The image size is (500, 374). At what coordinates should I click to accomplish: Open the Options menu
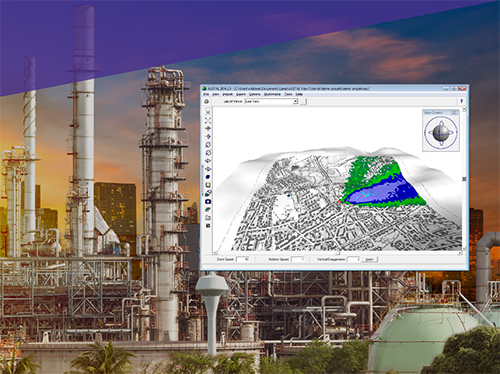coord(255,94)
